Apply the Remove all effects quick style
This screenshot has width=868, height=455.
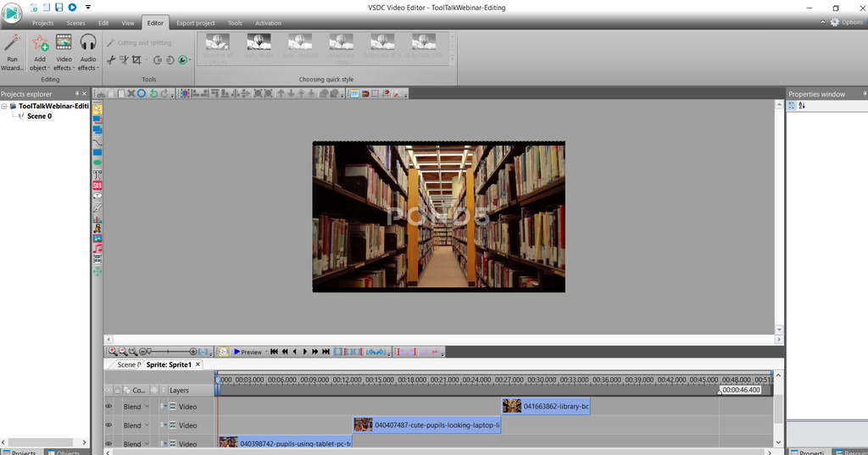[x=218, y=48]
